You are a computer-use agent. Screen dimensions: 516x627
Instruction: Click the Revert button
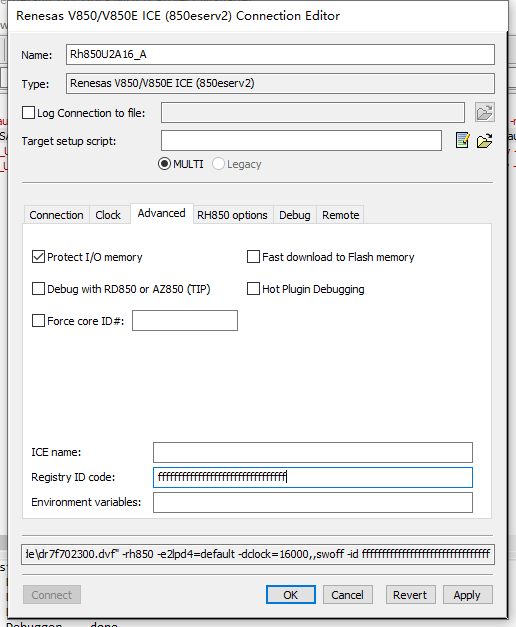410,595
